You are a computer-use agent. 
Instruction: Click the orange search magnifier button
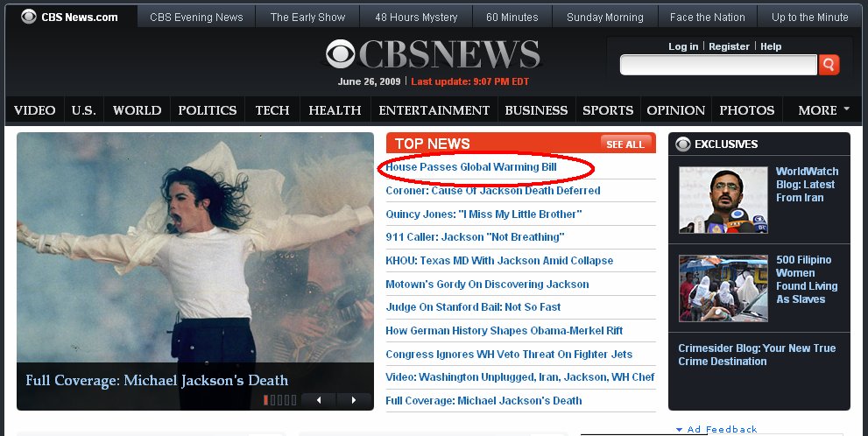click(829, 65)
